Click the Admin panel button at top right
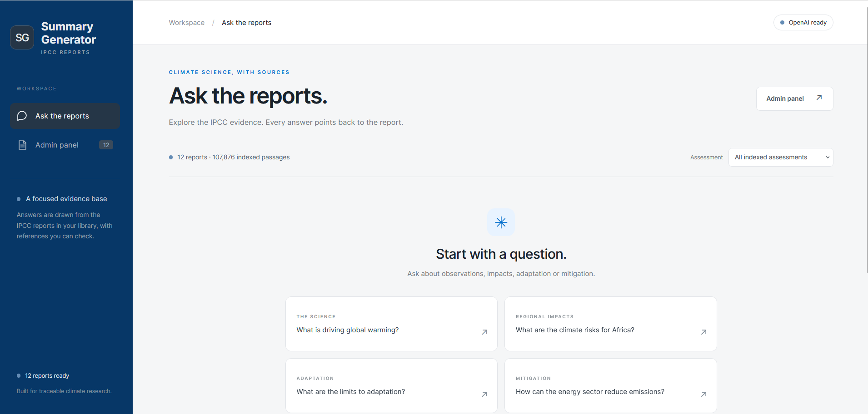 [x=794, y=99]
